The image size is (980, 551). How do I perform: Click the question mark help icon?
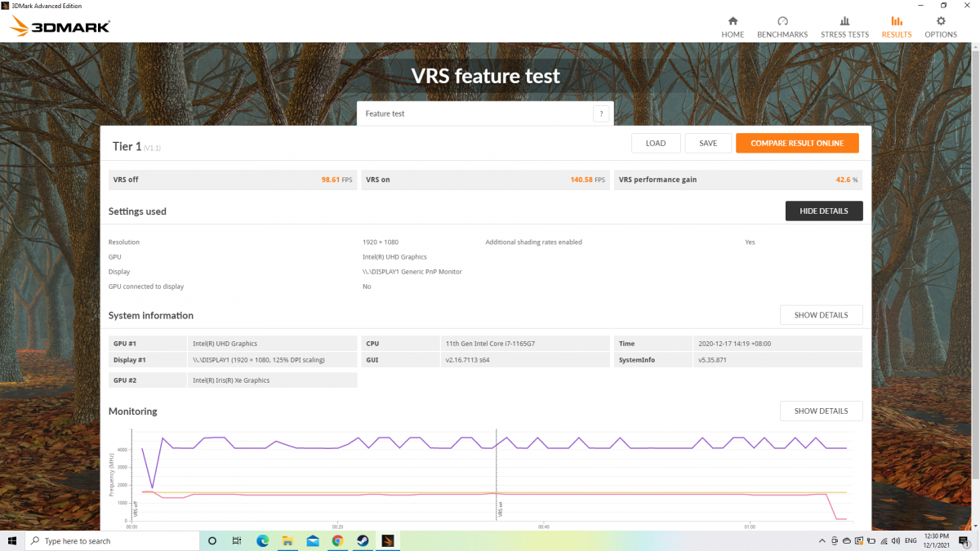(601, 114)
